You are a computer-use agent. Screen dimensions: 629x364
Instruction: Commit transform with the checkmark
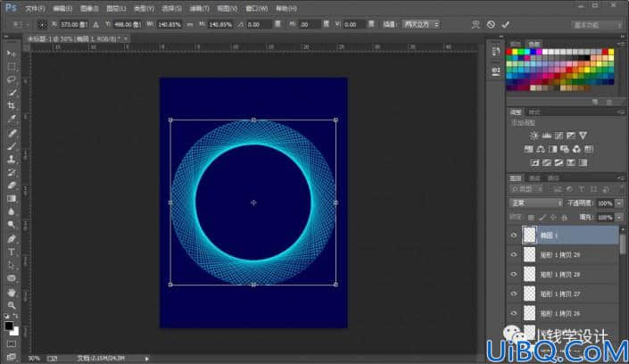click(506, 24)
